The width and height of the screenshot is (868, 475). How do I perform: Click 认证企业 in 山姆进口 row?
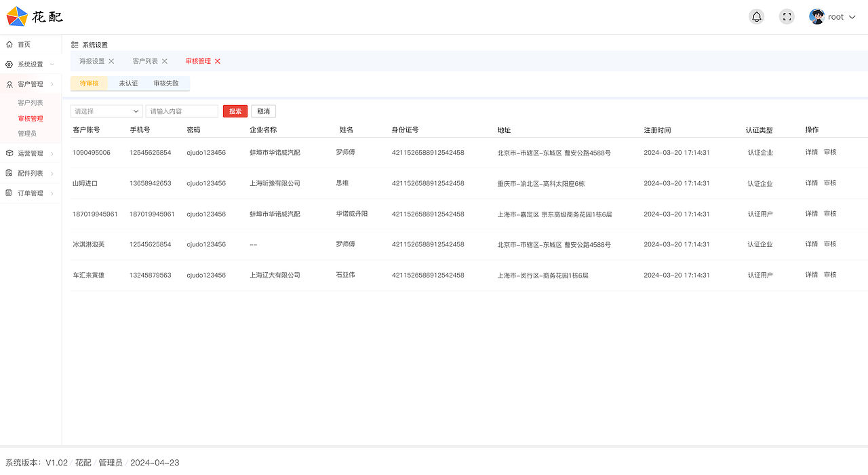760,183
